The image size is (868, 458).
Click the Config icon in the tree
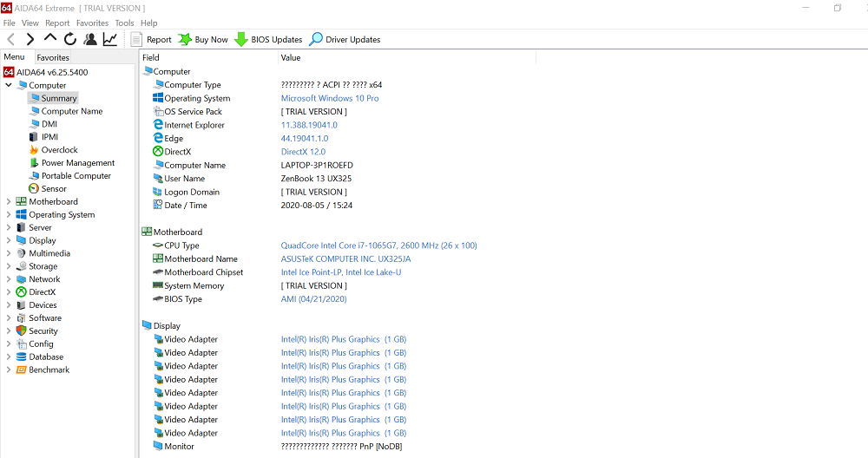[x=21, y=343]
